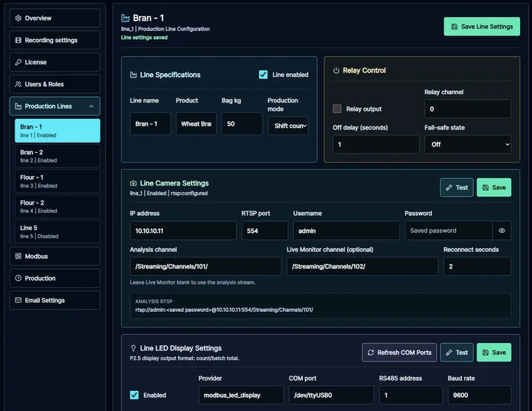
Task: Click the Users & Roles people icon
Action: [18, 84]
